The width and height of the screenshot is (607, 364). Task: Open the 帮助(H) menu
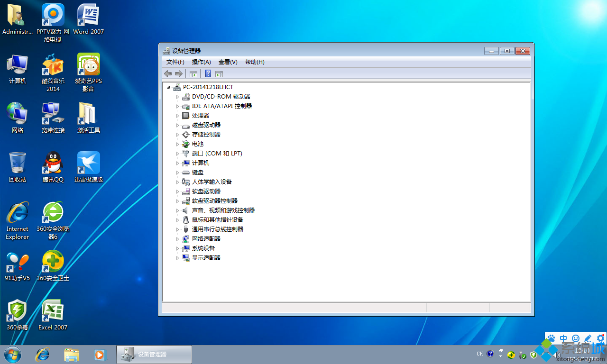coord(255,62)
